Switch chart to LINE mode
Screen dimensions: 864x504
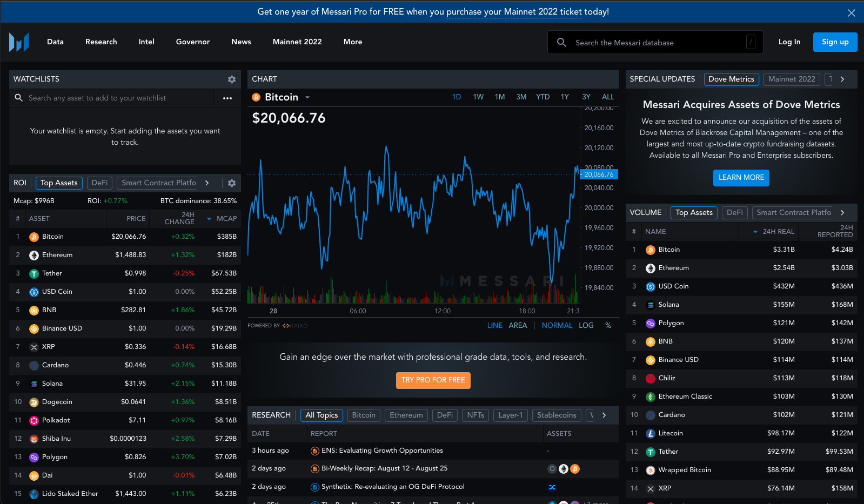coord(495,325)
